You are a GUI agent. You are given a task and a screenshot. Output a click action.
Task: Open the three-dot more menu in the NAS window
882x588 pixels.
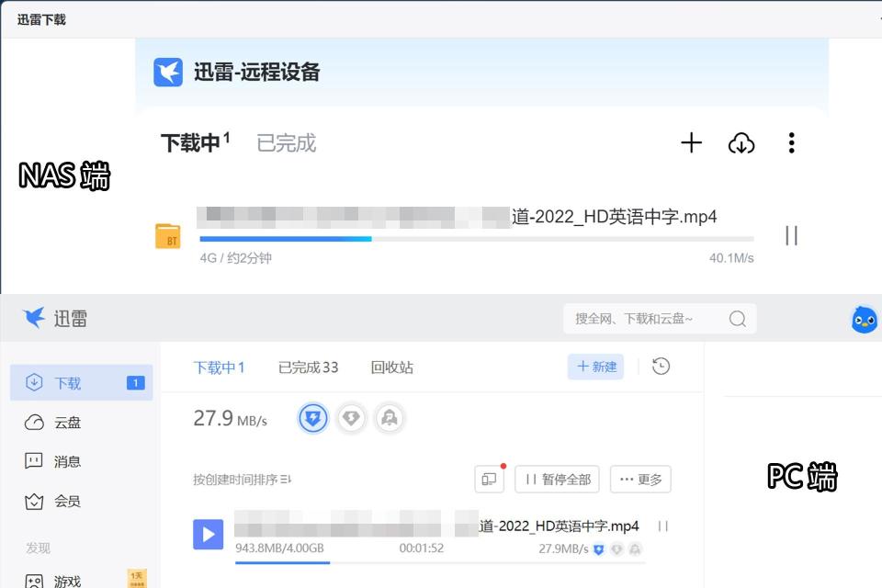tap(791, 143)
